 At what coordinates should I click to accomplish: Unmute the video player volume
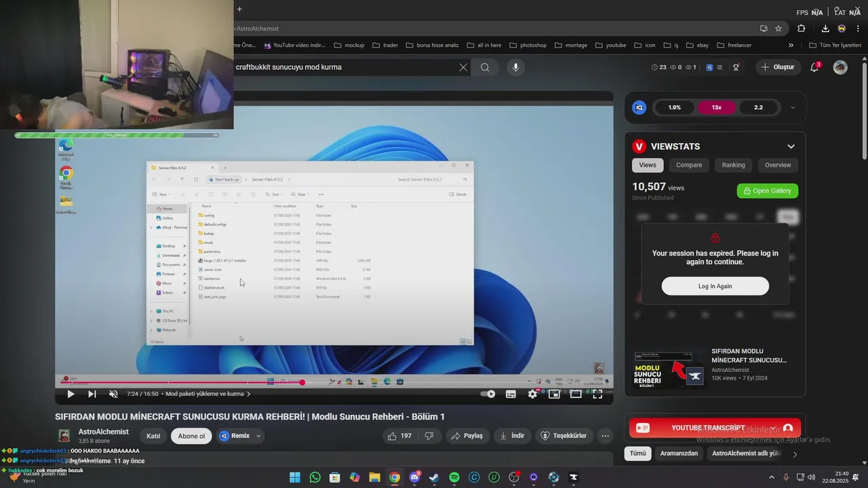click(113, 394)
